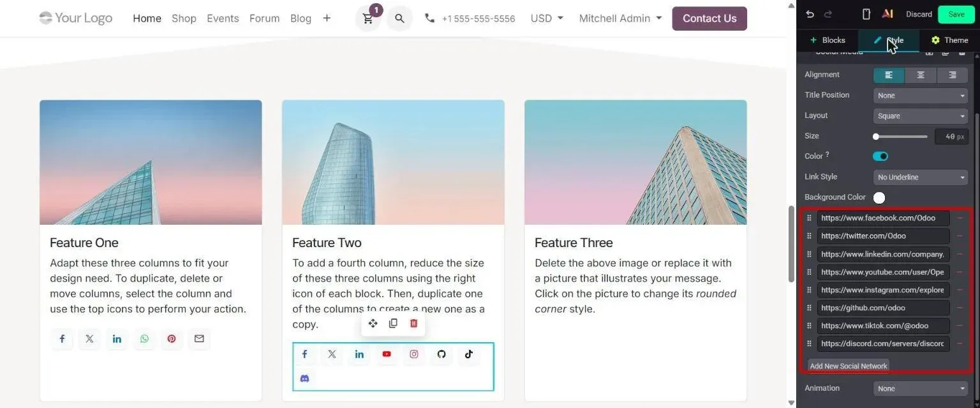
Task: Click the WhatsApp icon under Feature One
Action: tap(144, 338)
